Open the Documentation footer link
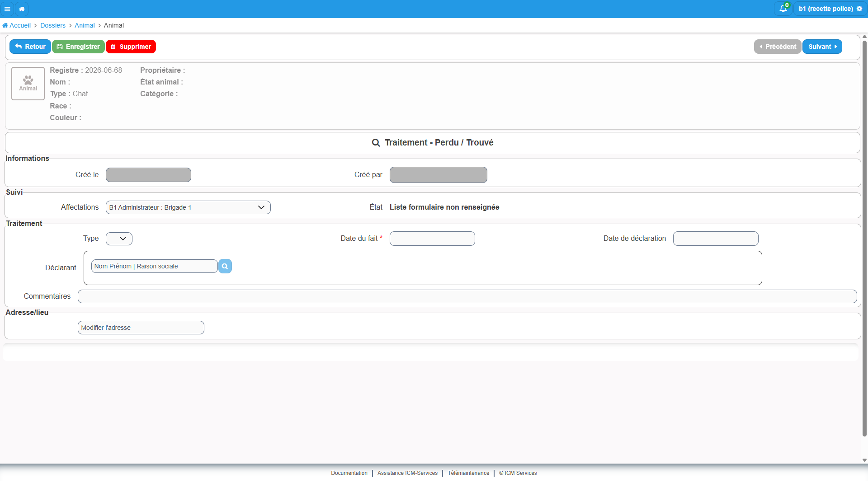868x488 pixels. pos(349,473)
